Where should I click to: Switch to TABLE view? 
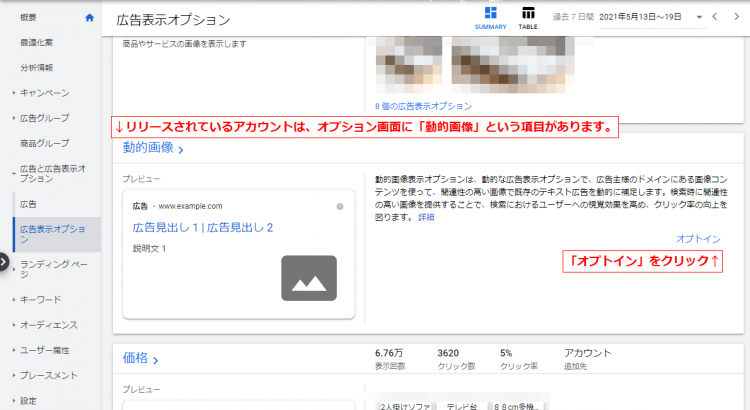click(x=528, y=18)
